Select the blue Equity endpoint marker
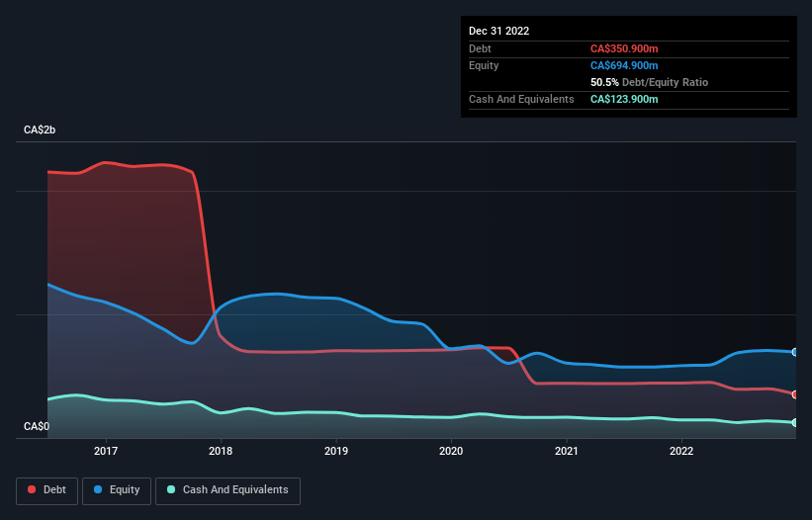This screenshot has height=520, width=812. pyautogui.click(x=795, y=352)
